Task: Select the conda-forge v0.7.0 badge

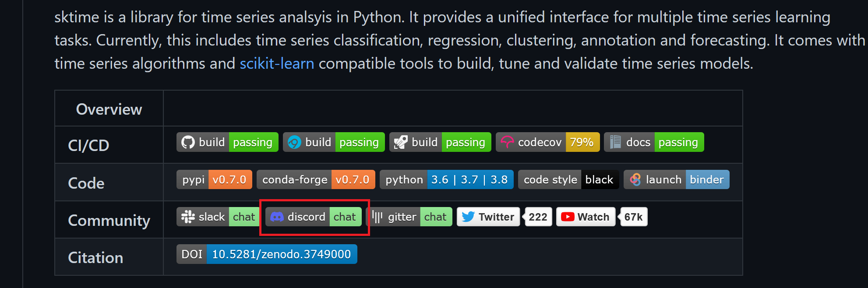Action: (316, 179)
